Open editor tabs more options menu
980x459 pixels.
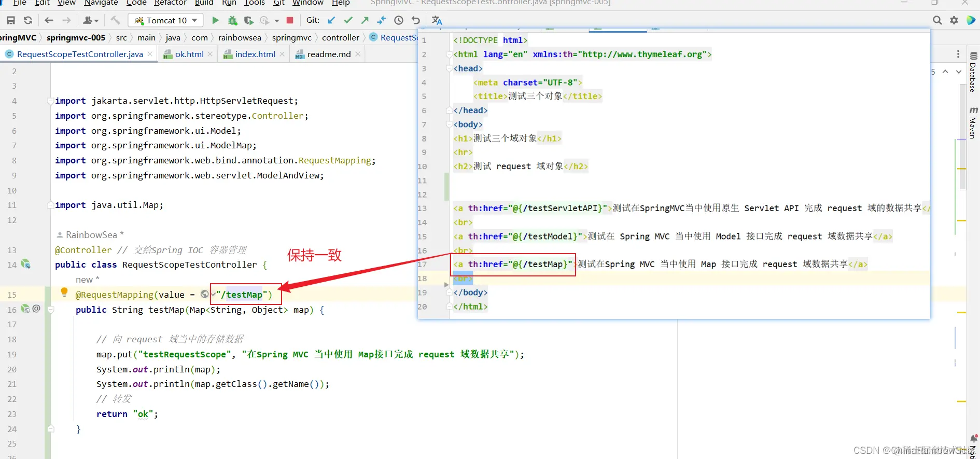click(958, 54)
